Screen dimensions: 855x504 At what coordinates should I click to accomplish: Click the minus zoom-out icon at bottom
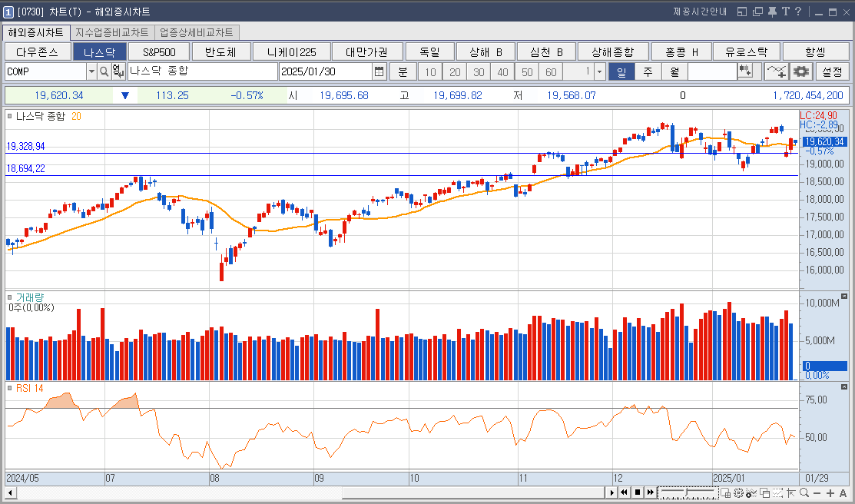[817, 493]
